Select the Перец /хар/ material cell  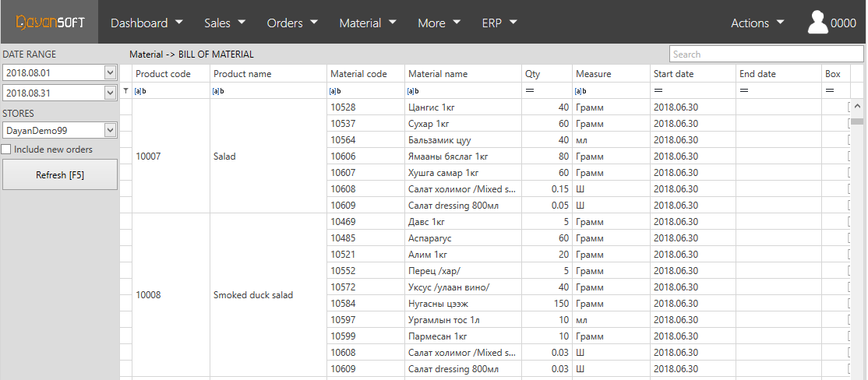click(x=464, y=270)
